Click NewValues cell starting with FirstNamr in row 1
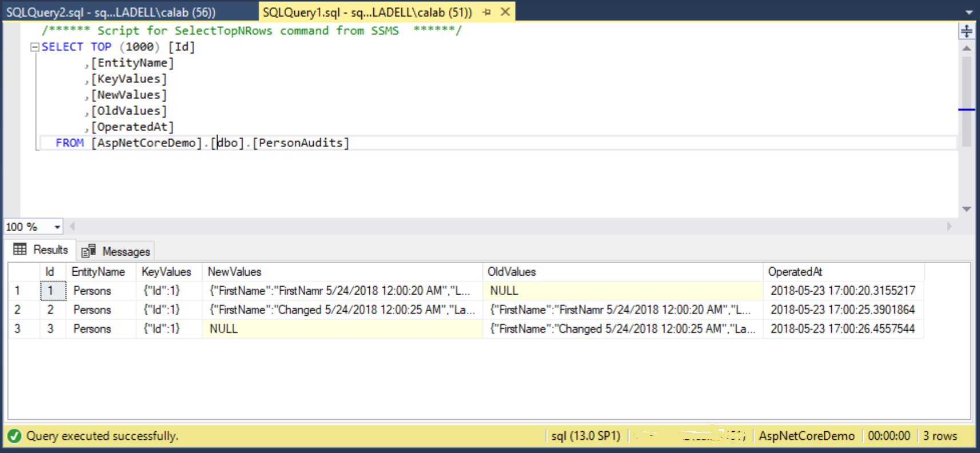 pyautogui.click(x=342, y=291)
